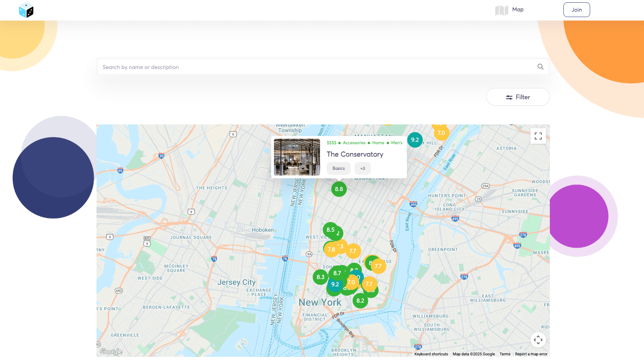Select the 8.7 map marker
The height and width of the screenshot is (360, 644).
pos(337,273)
